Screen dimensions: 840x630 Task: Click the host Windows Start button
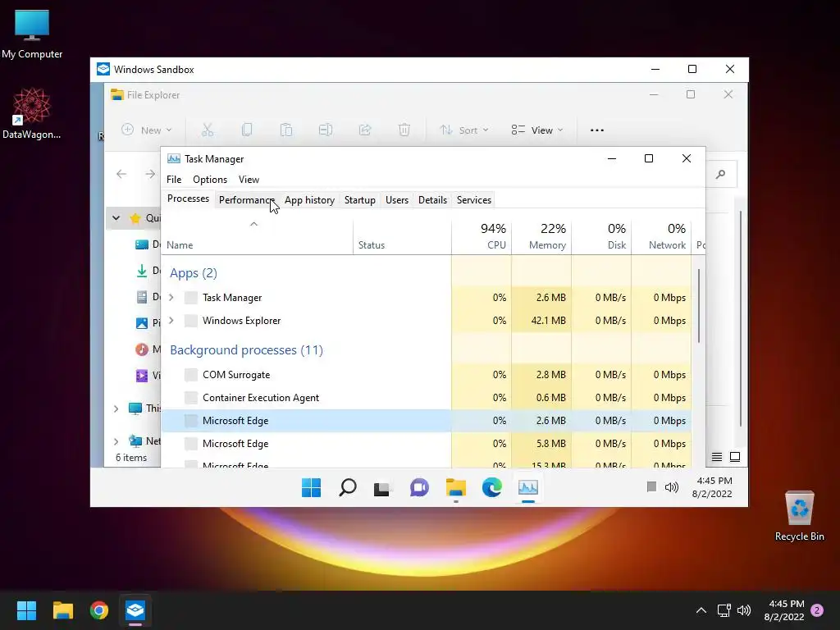point(26,610)
